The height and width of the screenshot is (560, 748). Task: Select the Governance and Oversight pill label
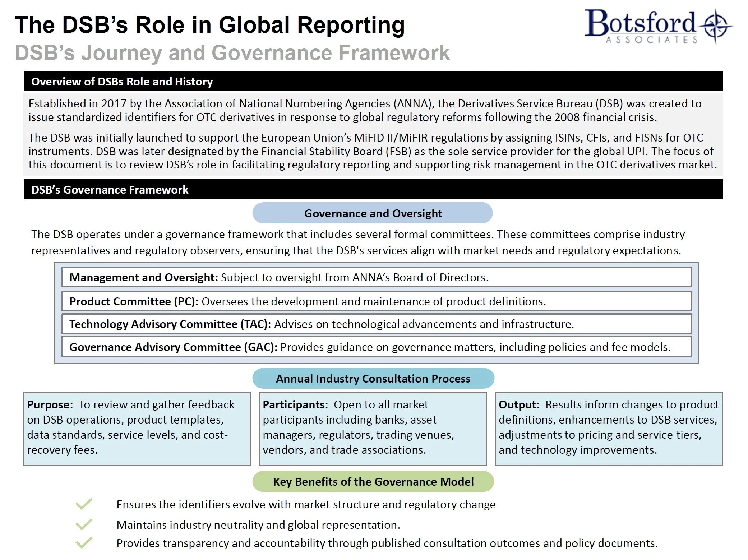373,213
